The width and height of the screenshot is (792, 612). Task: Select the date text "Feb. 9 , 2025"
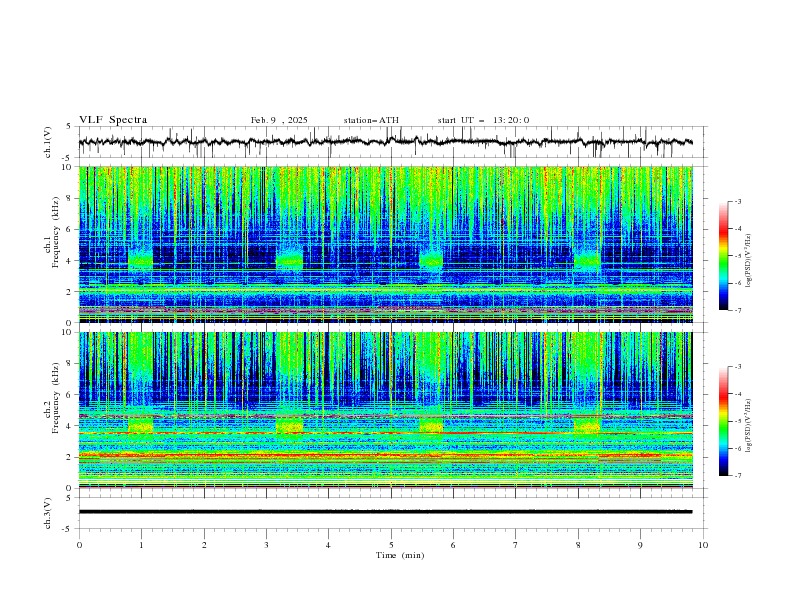tap(279, 120)
